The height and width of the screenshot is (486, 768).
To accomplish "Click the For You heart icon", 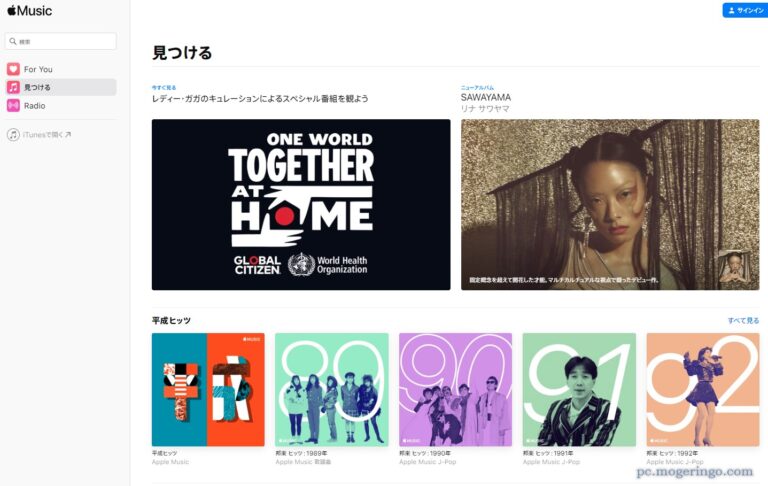I will click(x=13, y=69).
